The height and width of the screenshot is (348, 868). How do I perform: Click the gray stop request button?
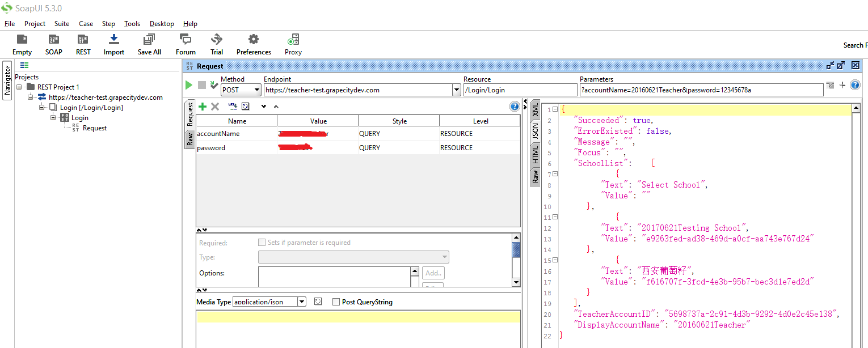coord(202,85)
